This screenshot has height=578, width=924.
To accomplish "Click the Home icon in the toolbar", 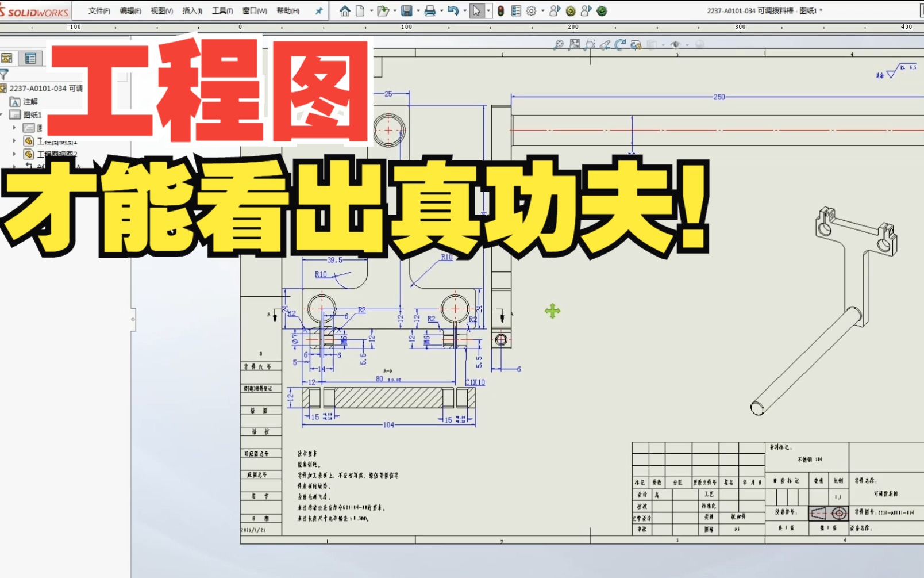I will click(x=345, y=11).
